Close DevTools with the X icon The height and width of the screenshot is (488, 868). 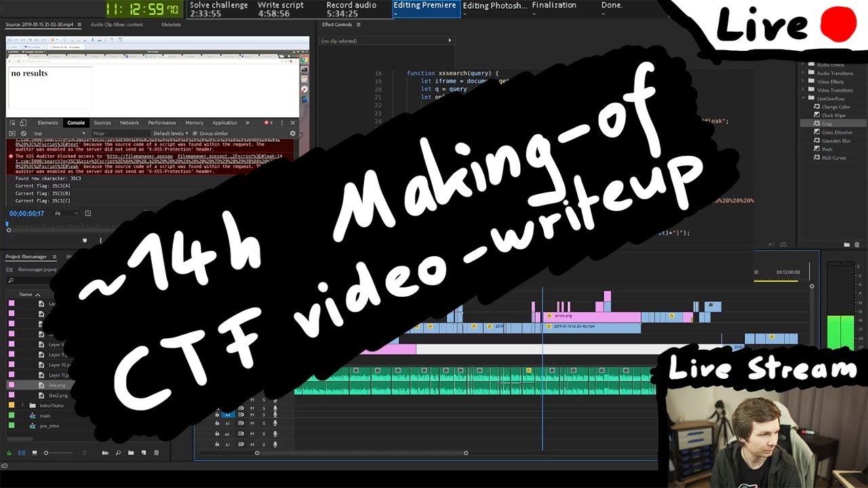(293, 123)
